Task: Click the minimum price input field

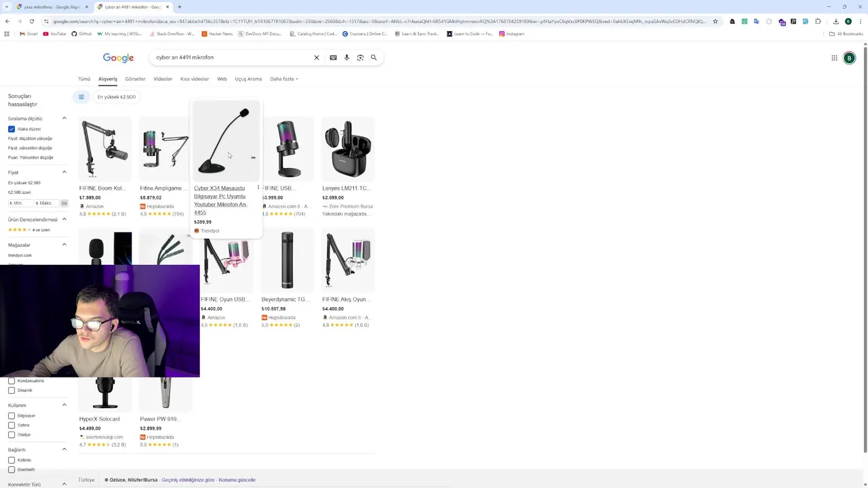Action: tap(20, 203)
